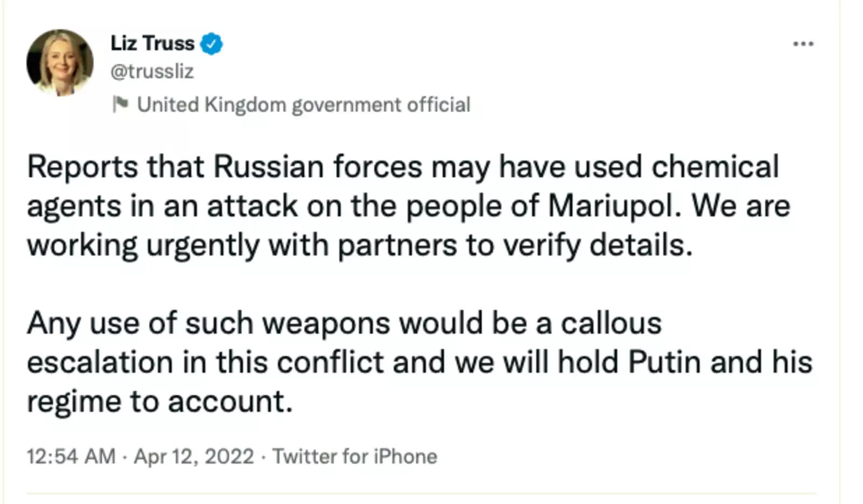Click the phrase "regime to account."
This screenshot has height=504, width=863.
point(160,402)
